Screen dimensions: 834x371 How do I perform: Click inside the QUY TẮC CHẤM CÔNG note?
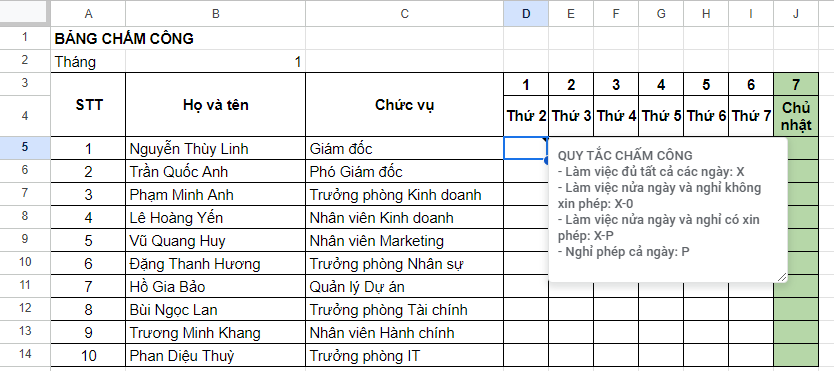(668, 210)
